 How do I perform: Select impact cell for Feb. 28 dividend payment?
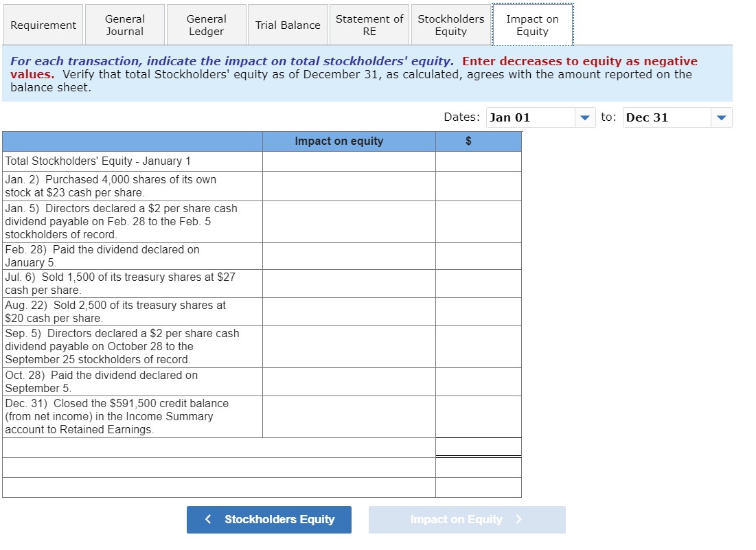tap(349, 256)
